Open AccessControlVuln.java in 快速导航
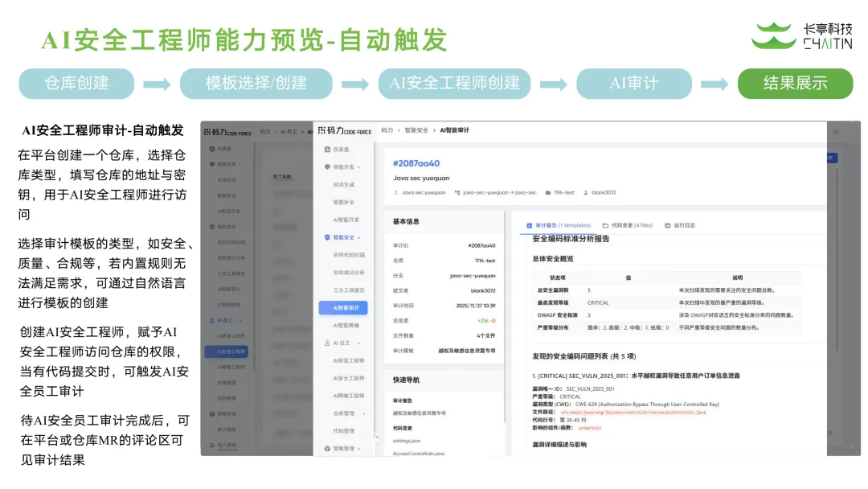Viewport: 868px width, 489px height. (x=419, y=454)
